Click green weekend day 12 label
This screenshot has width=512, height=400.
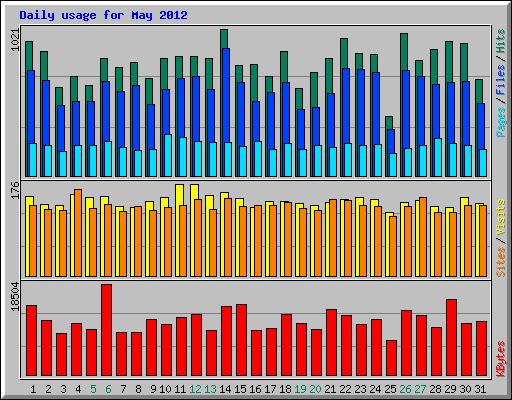(x=195, y=389)
